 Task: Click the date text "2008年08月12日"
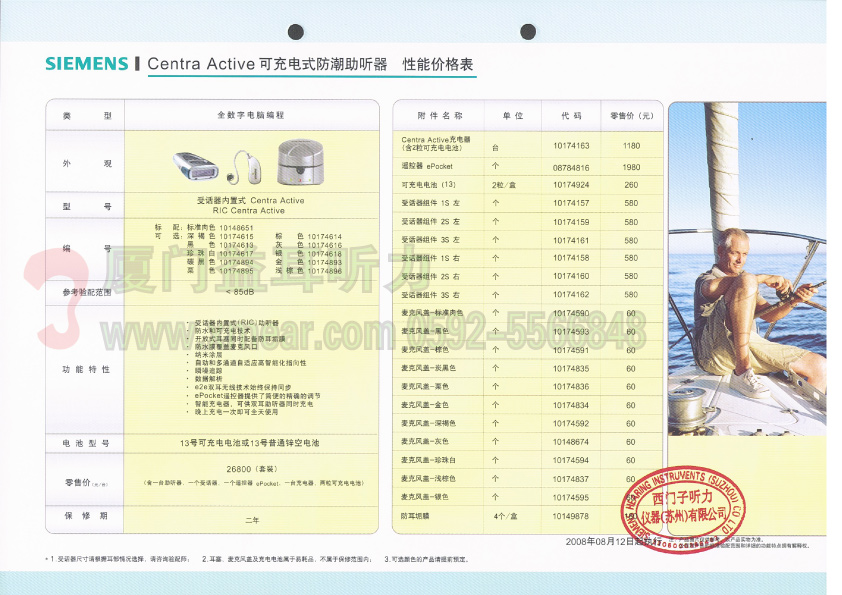point(599,541)
